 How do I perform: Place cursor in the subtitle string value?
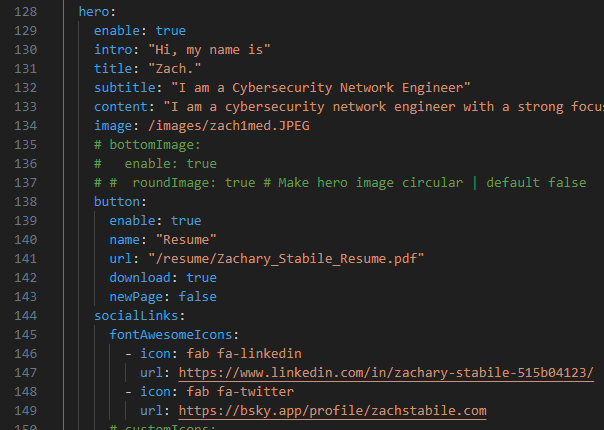320,88
